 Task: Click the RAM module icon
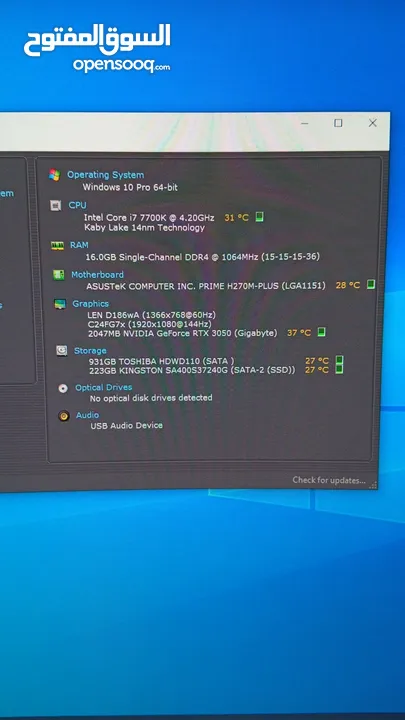(x=57, y=246)
